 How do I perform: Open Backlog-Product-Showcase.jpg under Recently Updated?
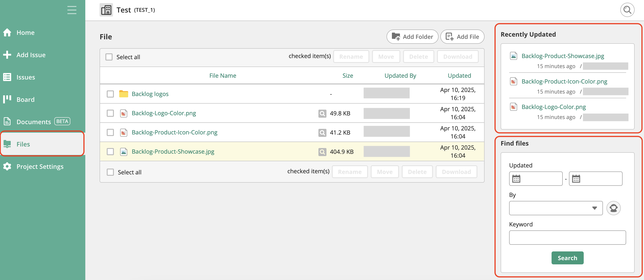[x=563, y=56]
